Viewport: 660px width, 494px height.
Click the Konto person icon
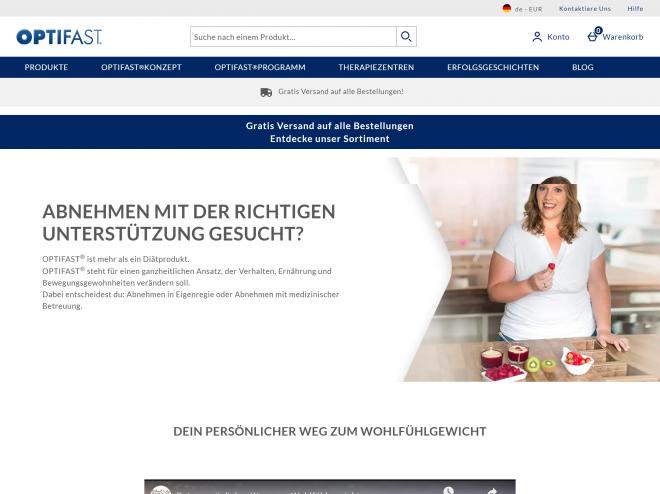point(537,37)
